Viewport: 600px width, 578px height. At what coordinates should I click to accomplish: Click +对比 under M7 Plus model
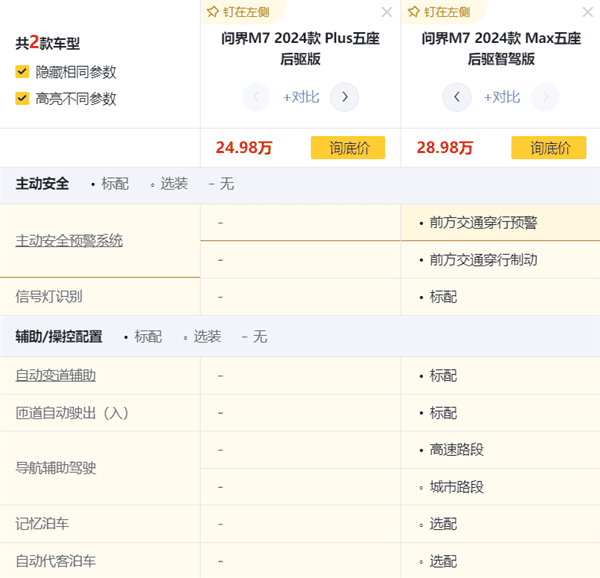301,97
